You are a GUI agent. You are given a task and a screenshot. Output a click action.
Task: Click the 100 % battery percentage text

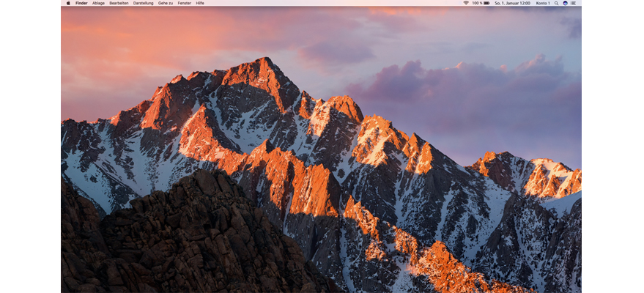[476, 3]
